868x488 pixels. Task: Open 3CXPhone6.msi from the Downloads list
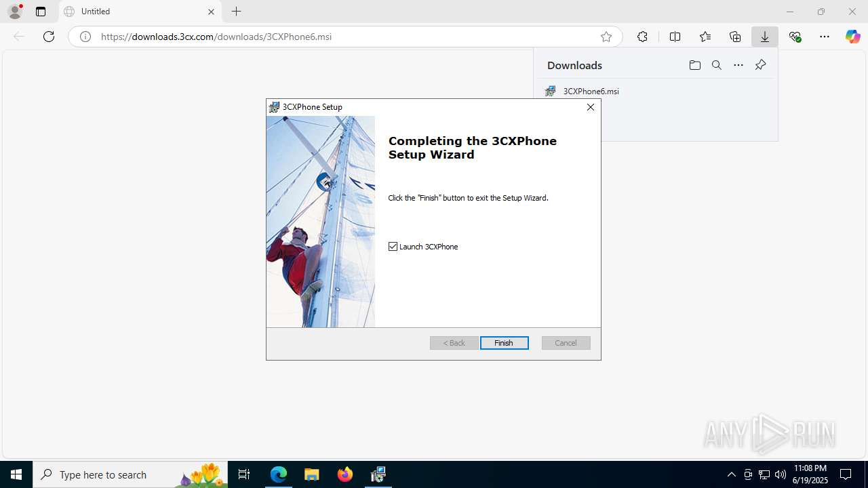pyautogui.click(x=591, y=91)
